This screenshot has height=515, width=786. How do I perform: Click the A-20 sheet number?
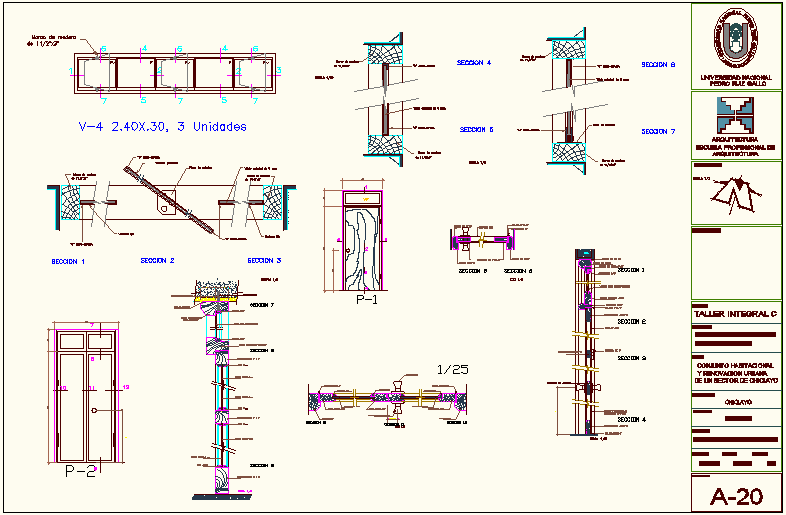[x=736, y=496]
